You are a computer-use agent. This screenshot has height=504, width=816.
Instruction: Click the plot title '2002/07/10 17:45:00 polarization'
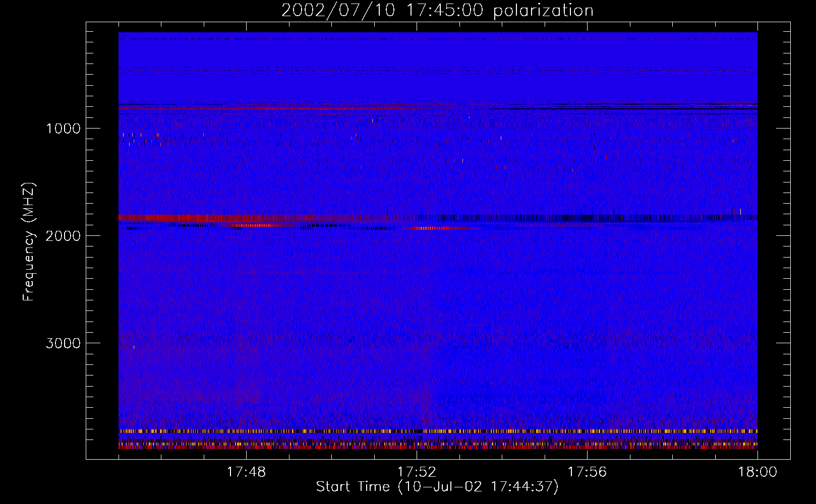(437, 11)
